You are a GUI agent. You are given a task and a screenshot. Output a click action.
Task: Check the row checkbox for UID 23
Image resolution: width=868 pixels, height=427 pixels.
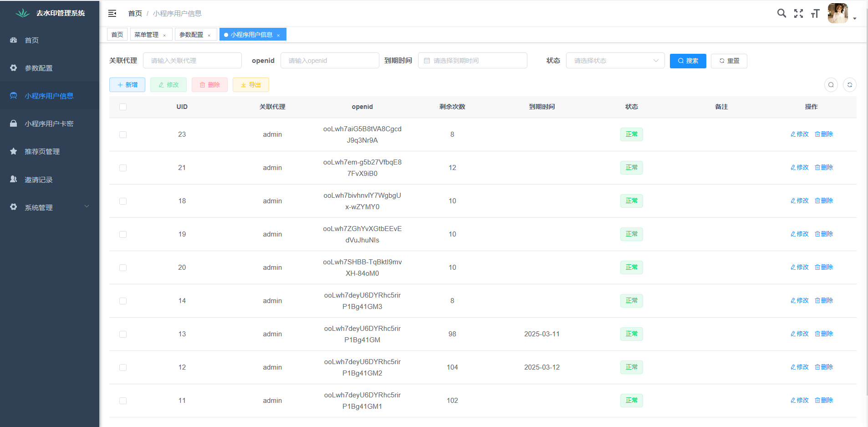123,134
